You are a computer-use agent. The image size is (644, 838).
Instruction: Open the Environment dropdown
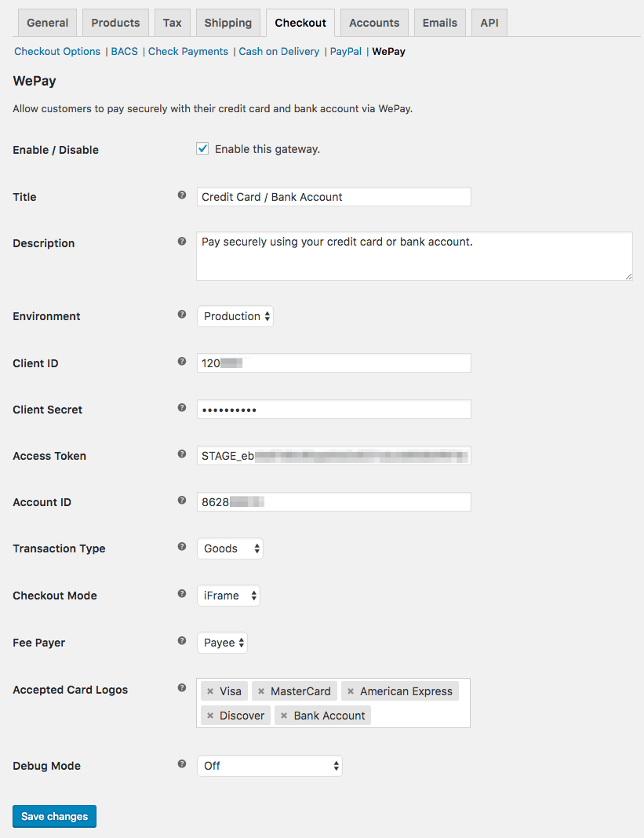(235, 316)
